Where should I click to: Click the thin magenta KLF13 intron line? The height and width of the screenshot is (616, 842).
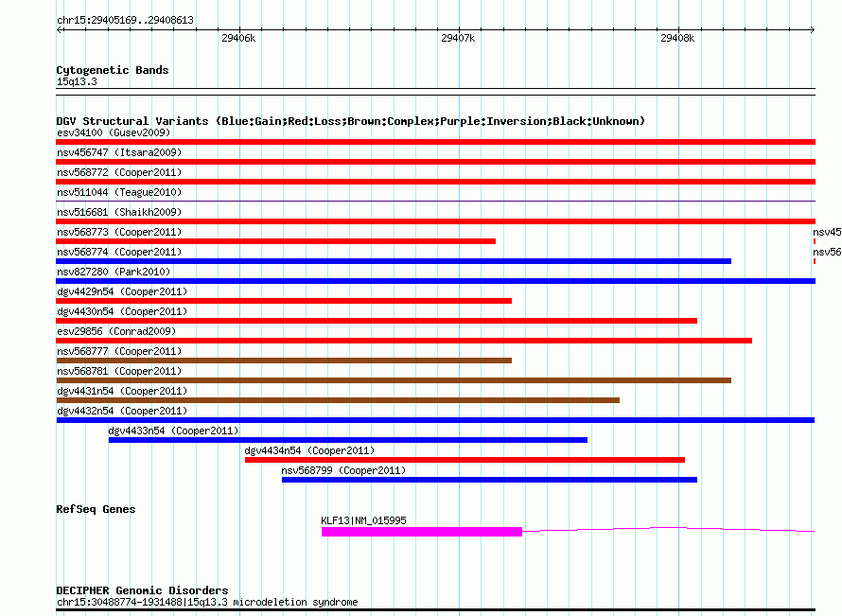click(669, 530)
